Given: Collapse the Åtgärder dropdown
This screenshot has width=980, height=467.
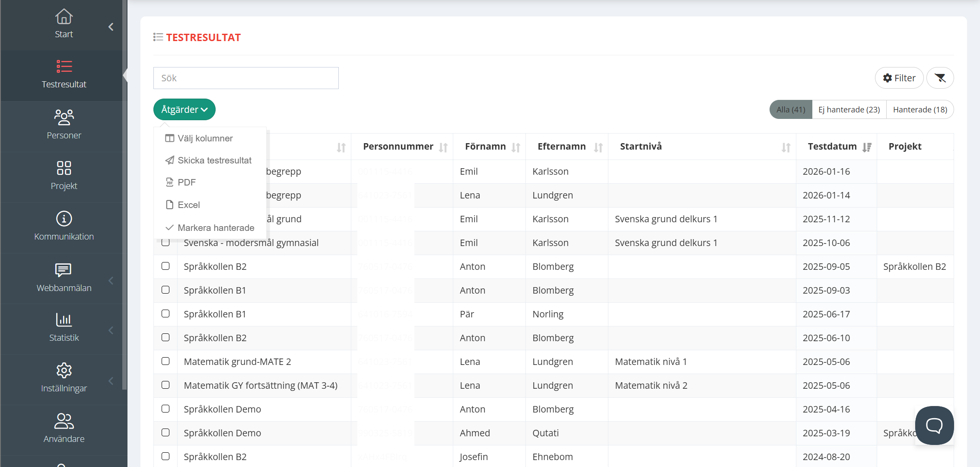Looking at the screenshot, I should pos(185,109).
